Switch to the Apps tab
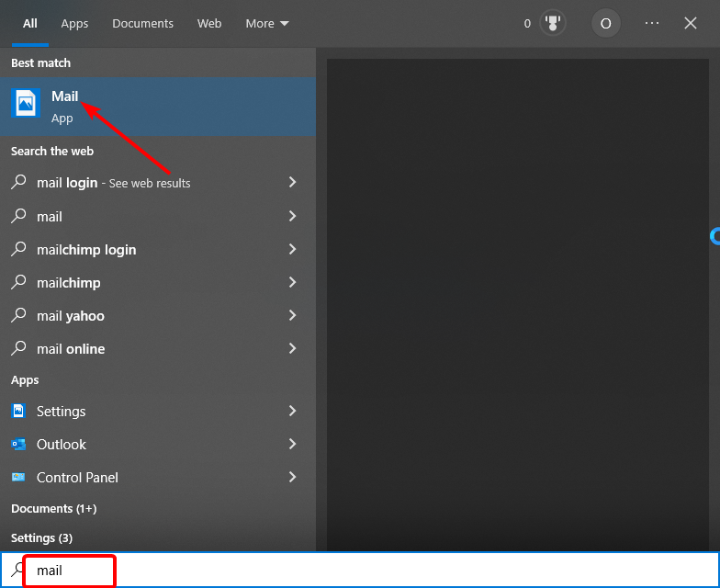The image size is (720, 588). tap(74, 24)
